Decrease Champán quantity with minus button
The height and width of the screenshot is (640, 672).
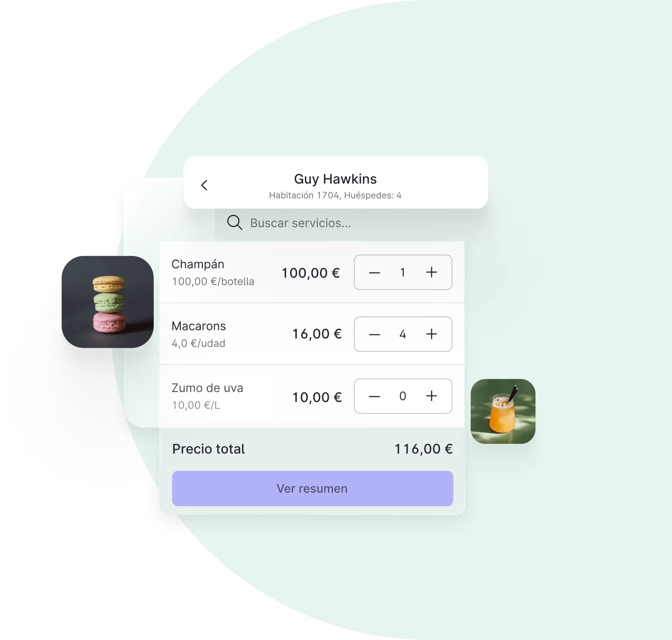[x=373, y=272]
